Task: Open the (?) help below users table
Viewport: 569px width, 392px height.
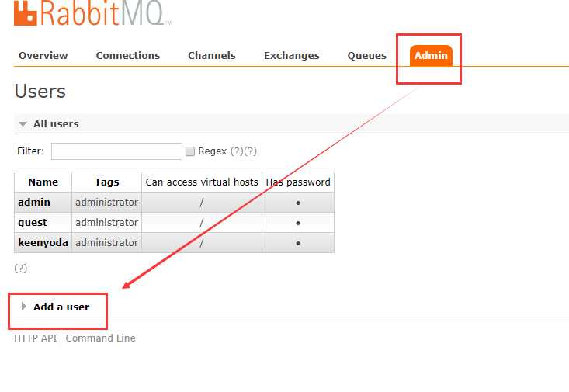Action: [x=21, y=269]
